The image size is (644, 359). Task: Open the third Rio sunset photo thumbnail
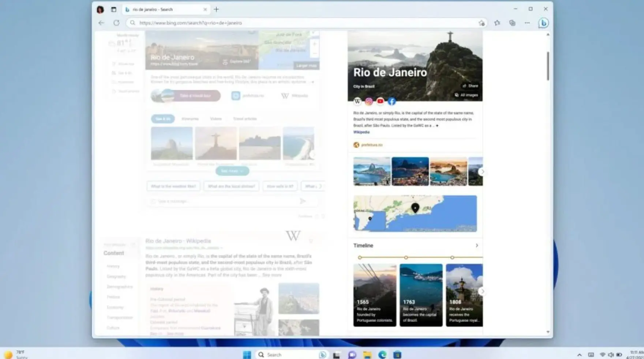(x=449, y=171)
